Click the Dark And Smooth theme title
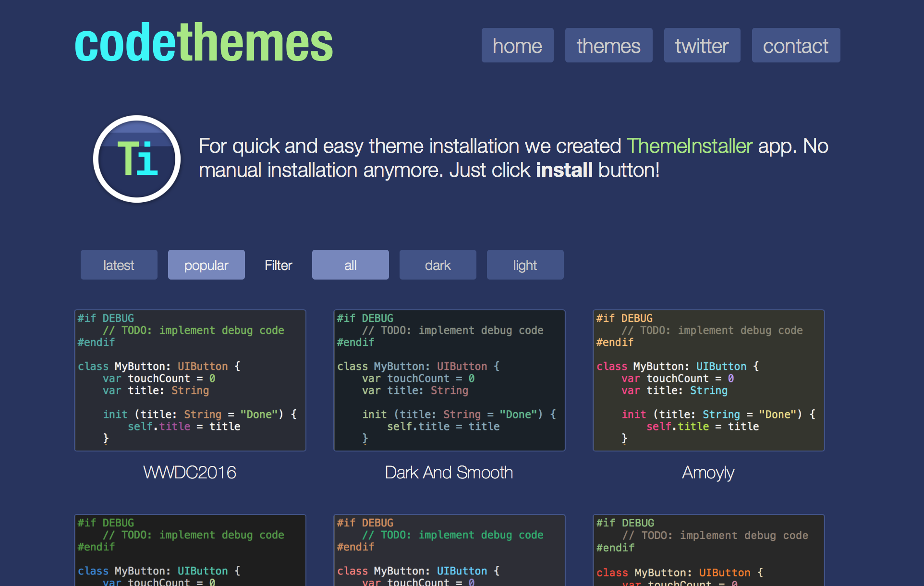 coord(449,473)
